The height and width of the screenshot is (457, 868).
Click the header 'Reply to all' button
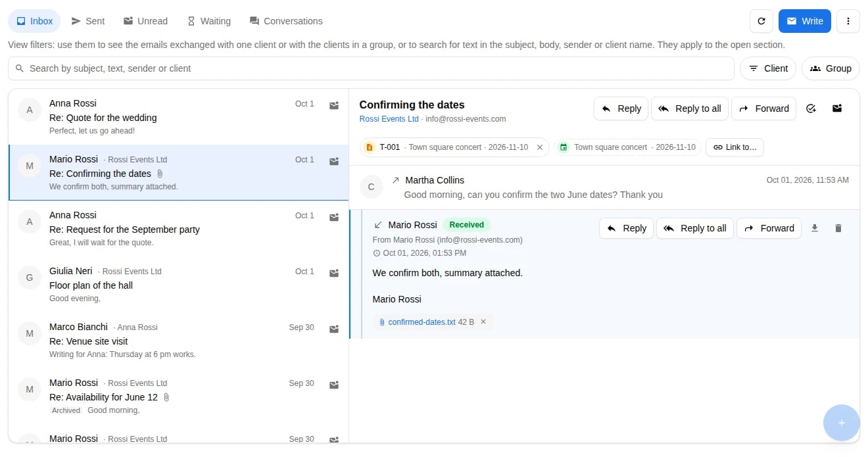click(x=690, y=108)
